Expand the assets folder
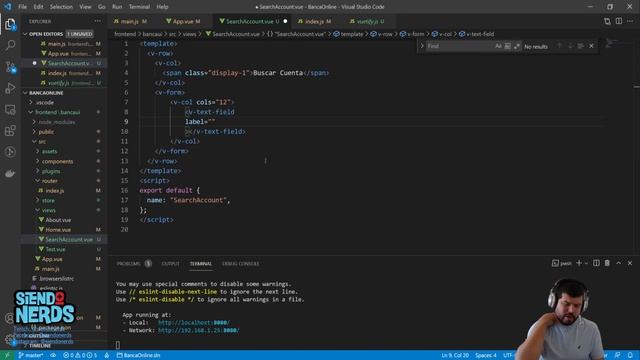Viewport: 640px width, 360px height. (x=49, y=151)
